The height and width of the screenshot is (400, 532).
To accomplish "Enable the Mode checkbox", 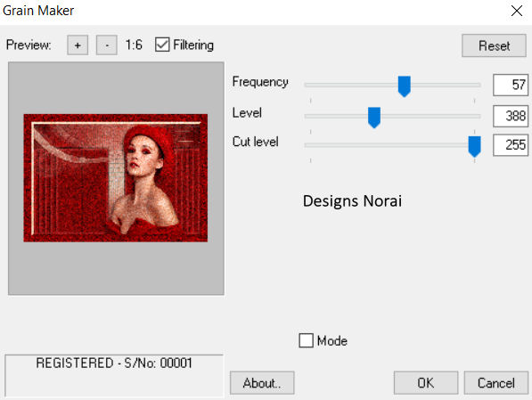I will click(306, 340).
